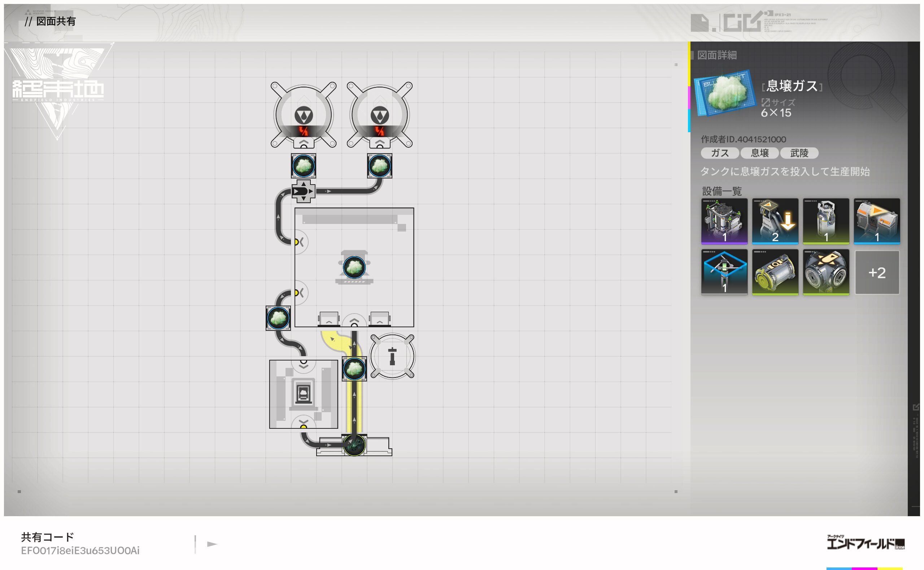This screenshot has height=570, width=924.
Task: Select the purple-bordered machine equipment tile
Action: tap(724, 221)
